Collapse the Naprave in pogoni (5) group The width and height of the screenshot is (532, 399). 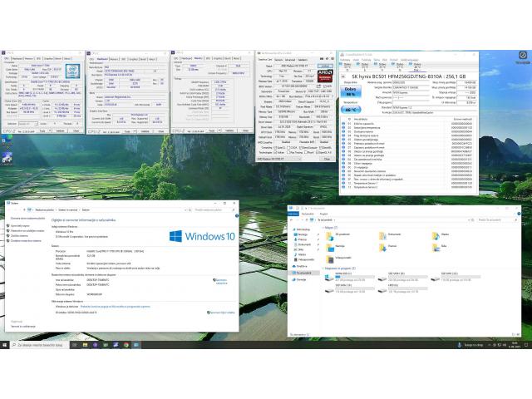323,268
